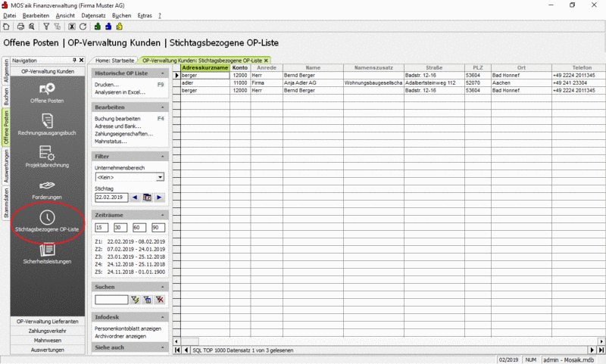
Task: Open Forderungen in the navigation panel
Action: point(47,190)
